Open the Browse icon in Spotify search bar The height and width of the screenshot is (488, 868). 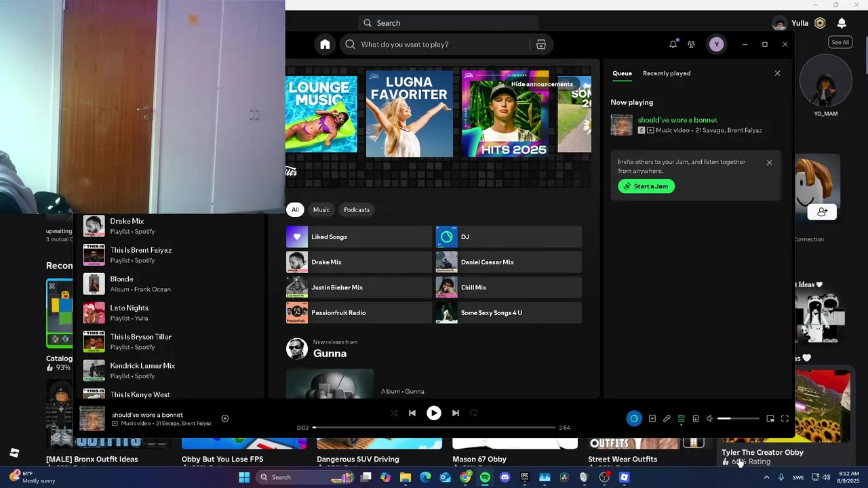[541, 44]
